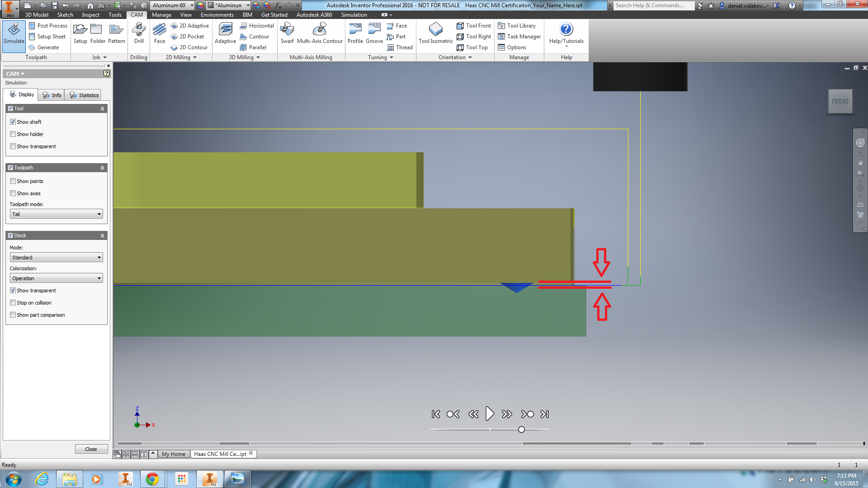868x488 pixels.
Task: Enable Stop on collision
Action: [13, 302]
